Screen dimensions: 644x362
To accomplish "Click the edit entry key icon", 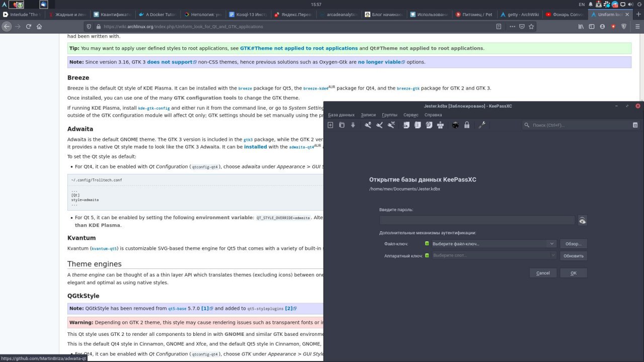I will click(379, 125).
